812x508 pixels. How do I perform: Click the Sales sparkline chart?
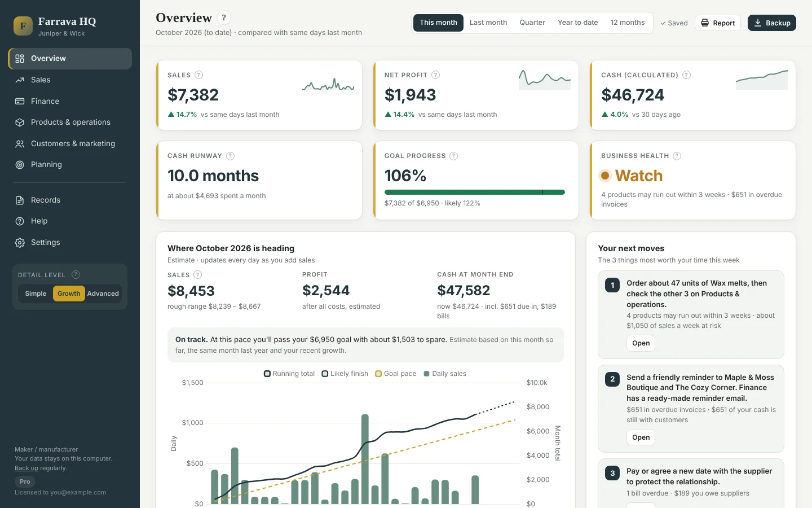pyautogui.click(x=328, y=85)
